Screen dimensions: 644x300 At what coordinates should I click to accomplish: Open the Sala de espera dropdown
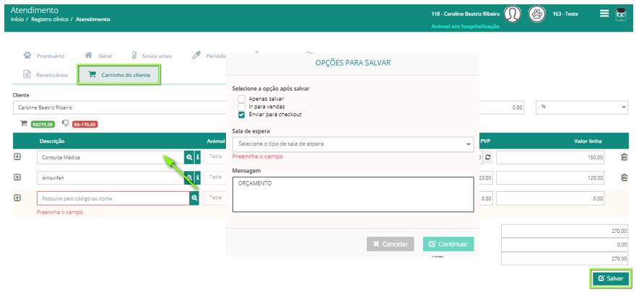(353, 144)
